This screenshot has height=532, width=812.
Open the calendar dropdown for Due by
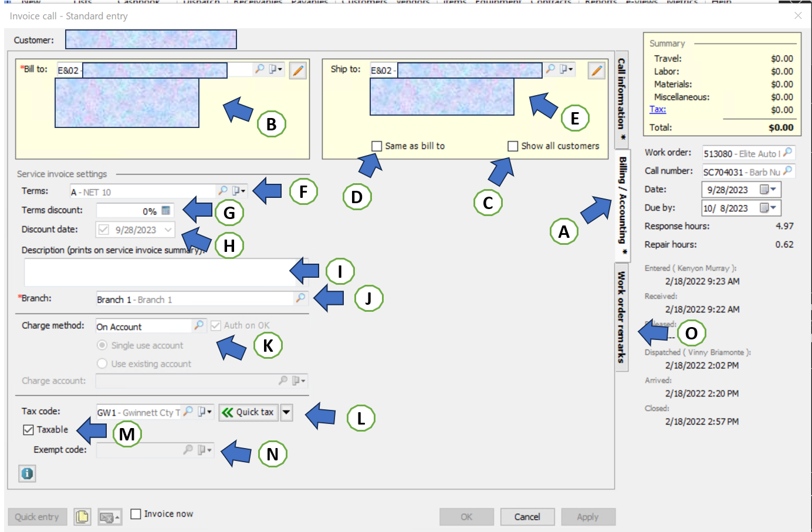[773, 207]
